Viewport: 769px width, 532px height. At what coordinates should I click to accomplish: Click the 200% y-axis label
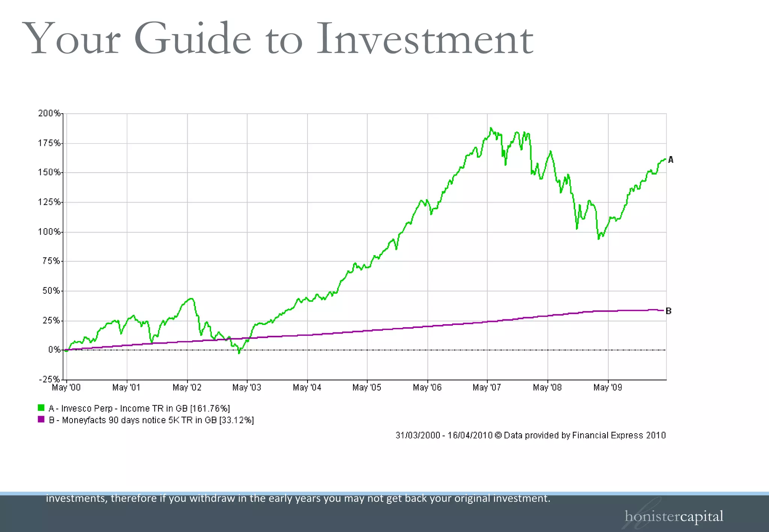point(49,113)
